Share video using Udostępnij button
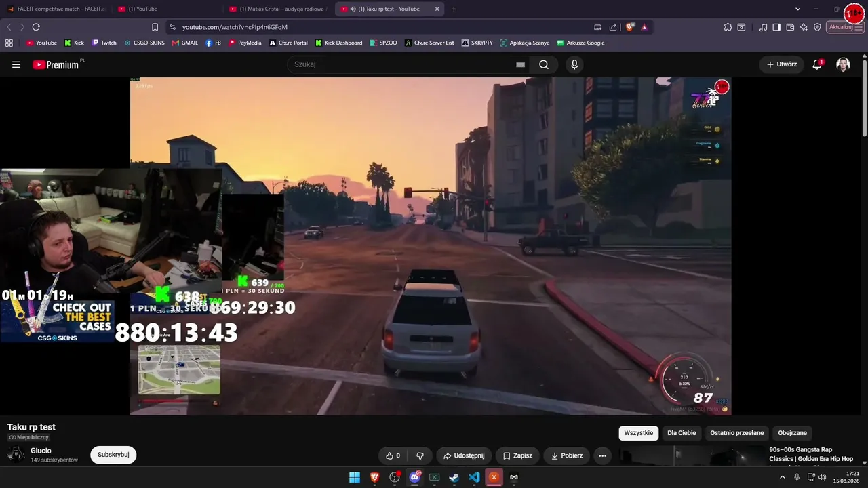This screenshot has width=868, height=488. tap(464, 455)
